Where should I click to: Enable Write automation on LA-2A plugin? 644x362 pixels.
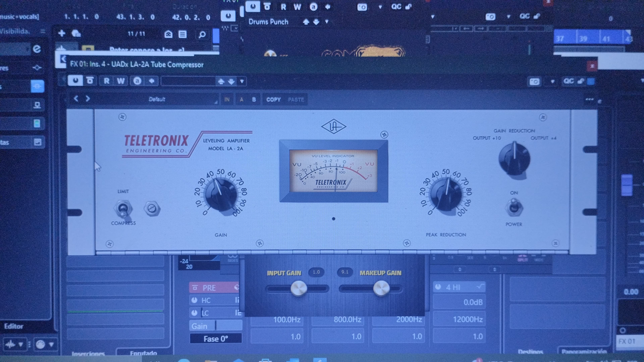(x=121, y=81)
